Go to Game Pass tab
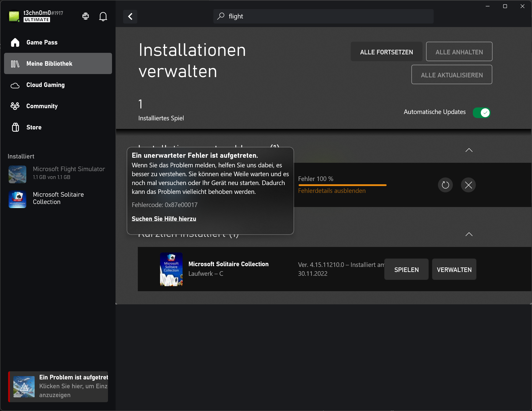Image resolution: width=532 pixels, height=411 pixels. [x=42, y=42]
